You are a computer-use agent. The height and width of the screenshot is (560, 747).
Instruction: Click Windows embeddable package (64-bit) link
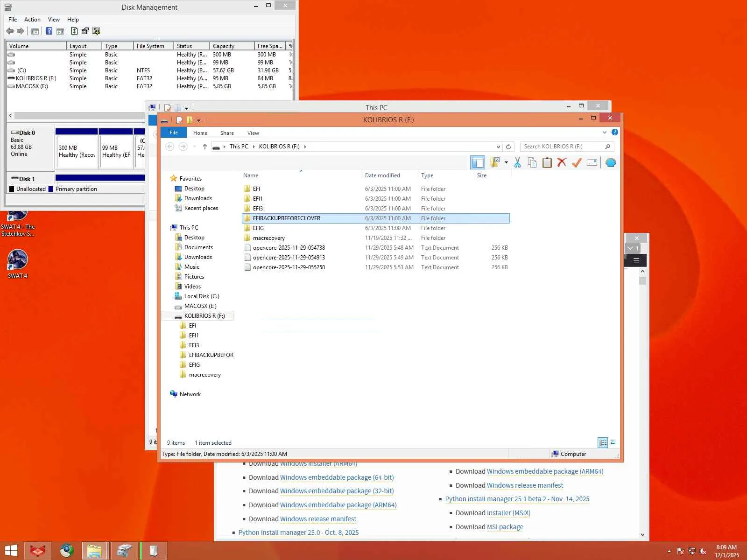(x=337, y=477)
